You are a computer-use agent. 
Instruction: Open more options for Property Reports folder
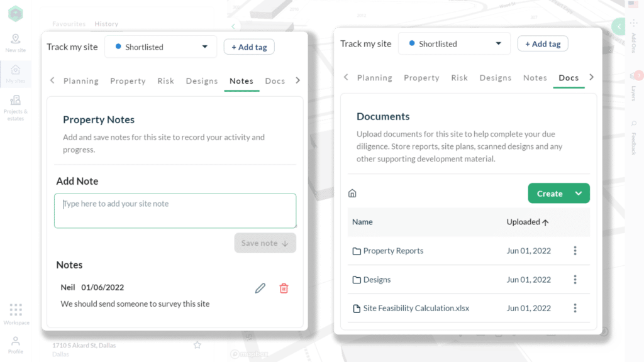(x=575, y=251)
